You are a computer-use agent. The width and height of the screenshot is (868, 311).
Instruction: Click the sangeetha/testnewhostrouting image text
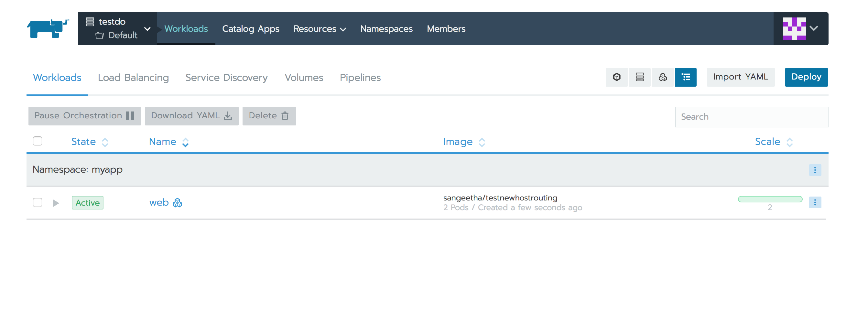[500, 198]
